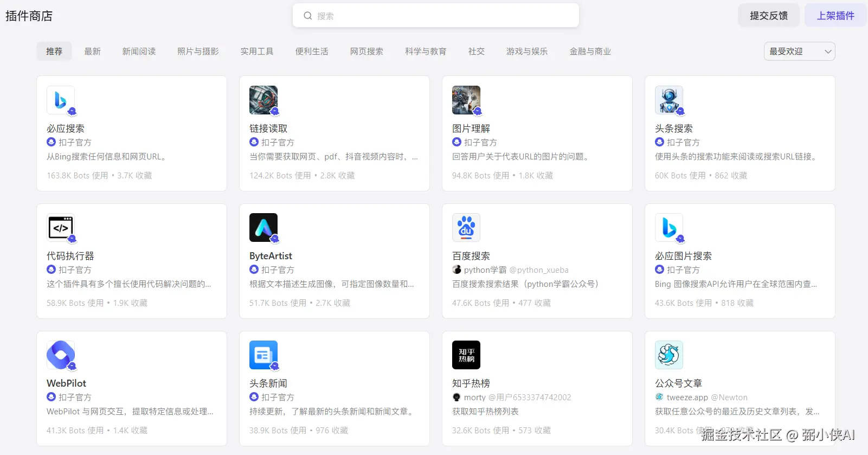868x455 pixels.
Task: Click the 上架插件 button
Action: 835,16
